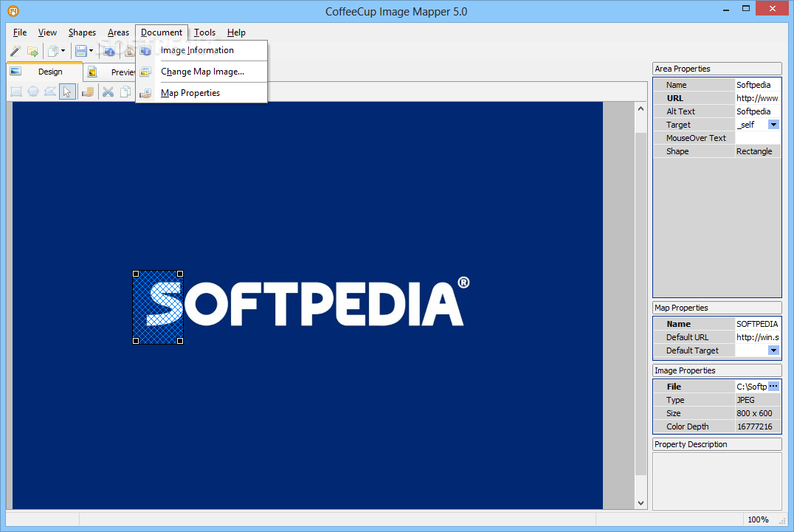Click the scissors cut icon
Screen dimensions: 794x532
[x=108, y=91]
